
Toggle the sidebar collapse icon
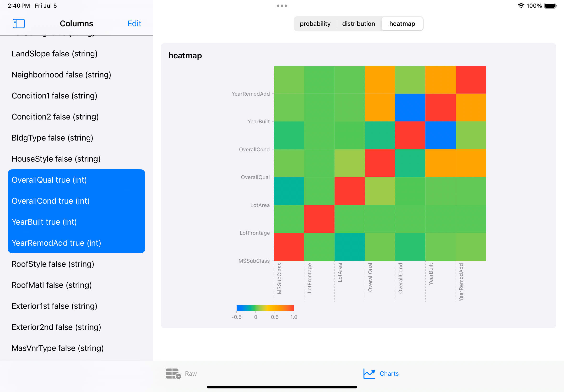click(18, 23)
